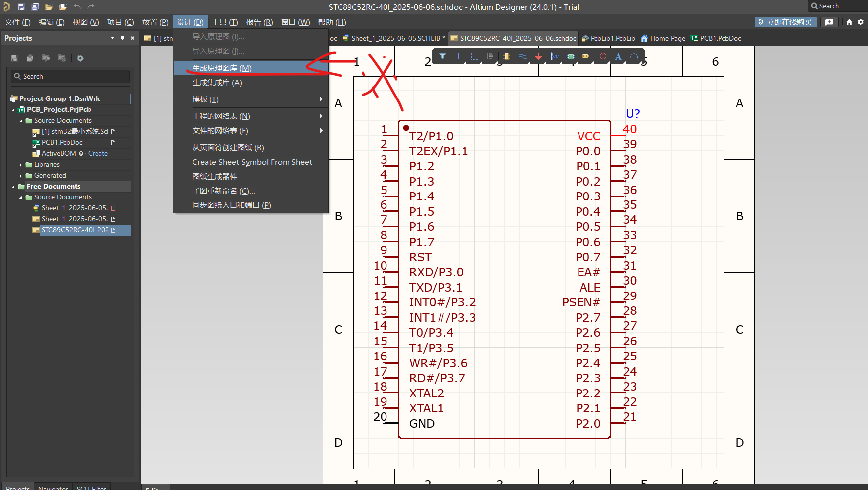Select the Move/drag cross tool in Active Bar

coord(458,56)
